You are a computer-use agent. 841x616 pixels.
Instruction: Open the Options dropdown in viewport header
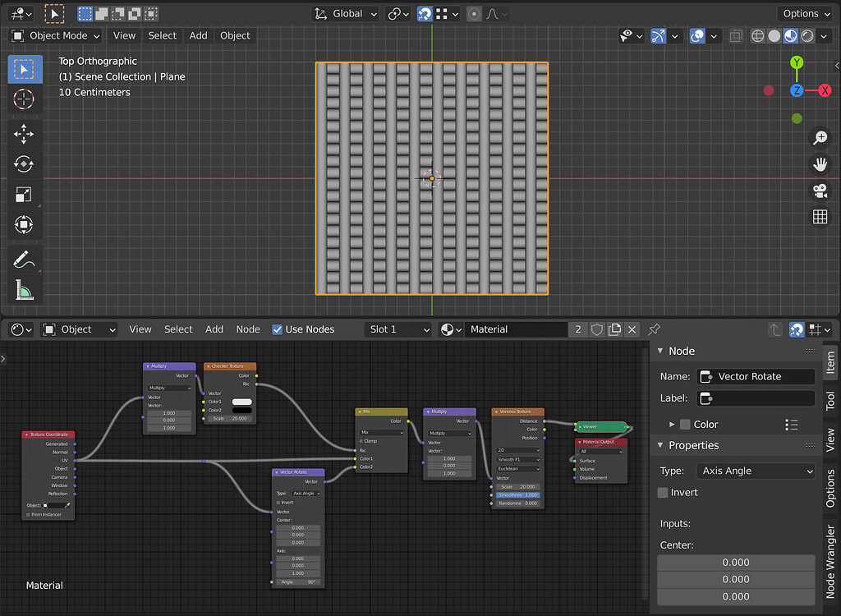coord(807,14)
